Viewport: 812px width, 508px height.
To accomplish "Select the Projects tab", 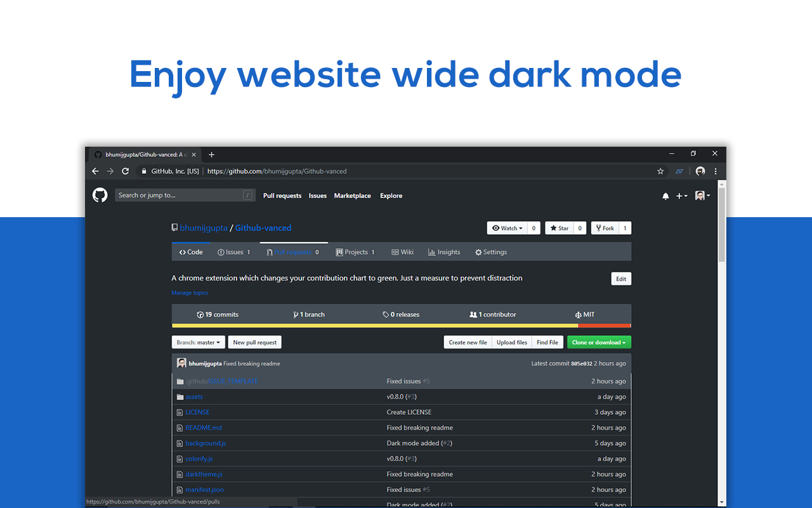I will (355, 252).
